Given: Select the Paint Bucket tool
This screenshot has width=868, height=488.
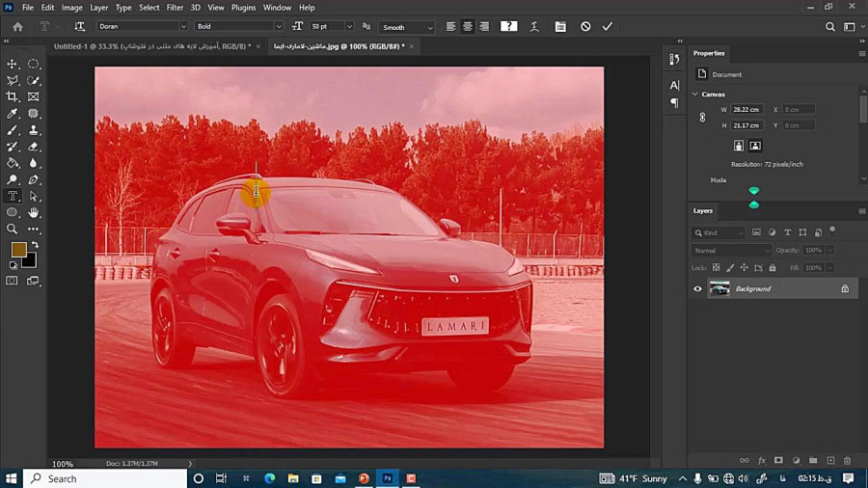Looking at the screenshot, I should click(x=12, y=163).
